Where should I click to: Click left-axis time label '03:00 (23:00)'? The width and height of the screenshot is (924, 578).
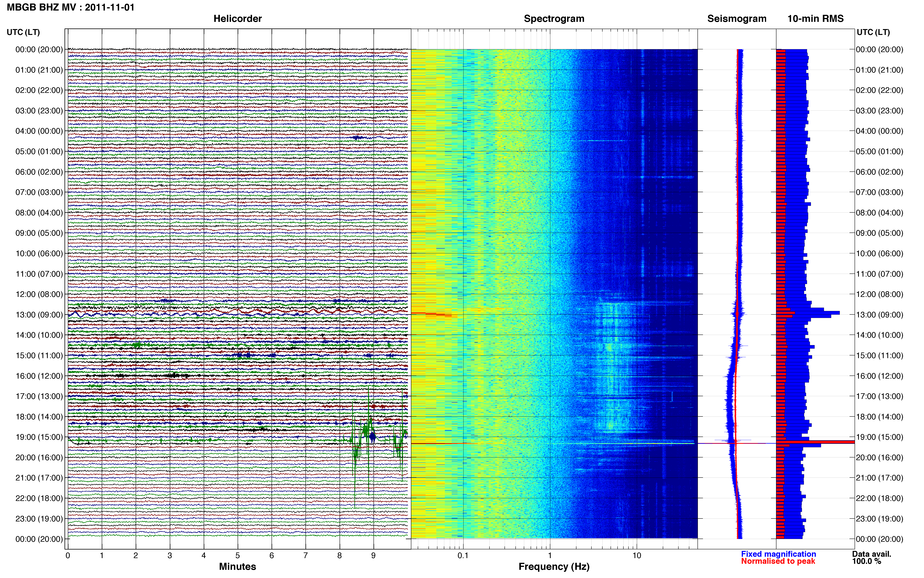(x=39, y=111)
